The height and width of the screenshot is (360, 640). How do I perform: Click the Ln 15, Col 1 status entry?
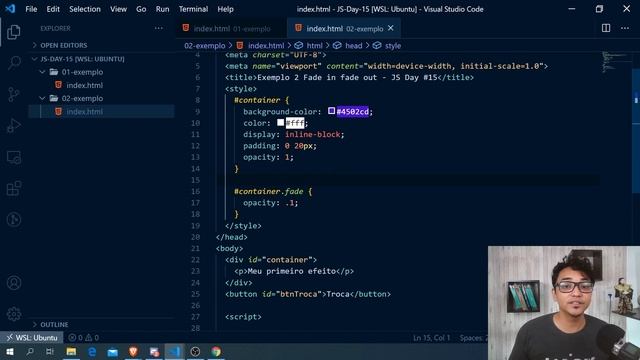point(431,338)
